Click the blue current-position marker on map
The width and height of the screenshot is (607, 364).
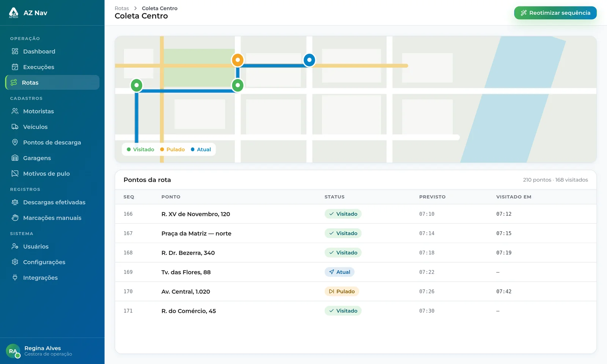pyautogui.click(x=309, y=60)
